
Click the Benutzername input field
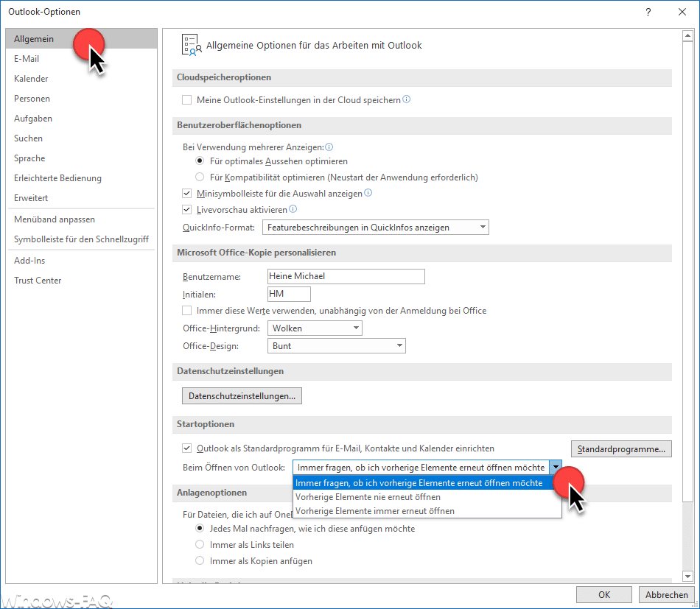[346, 276]
